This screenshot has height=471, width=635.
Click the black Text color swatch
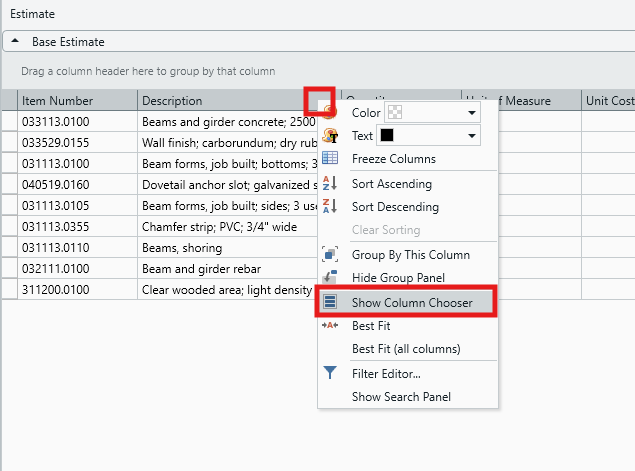tap(387, 136)
